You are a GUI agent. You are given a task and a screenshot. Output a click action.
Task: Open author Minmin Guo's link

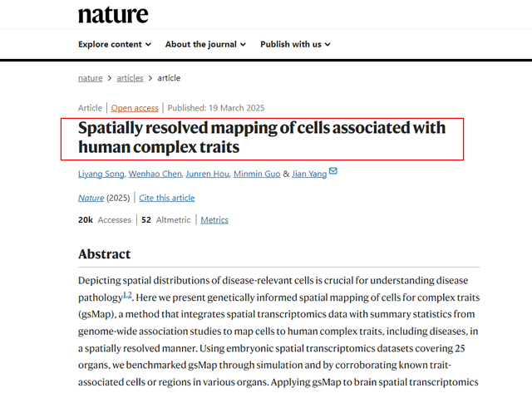tap(257, 174)
